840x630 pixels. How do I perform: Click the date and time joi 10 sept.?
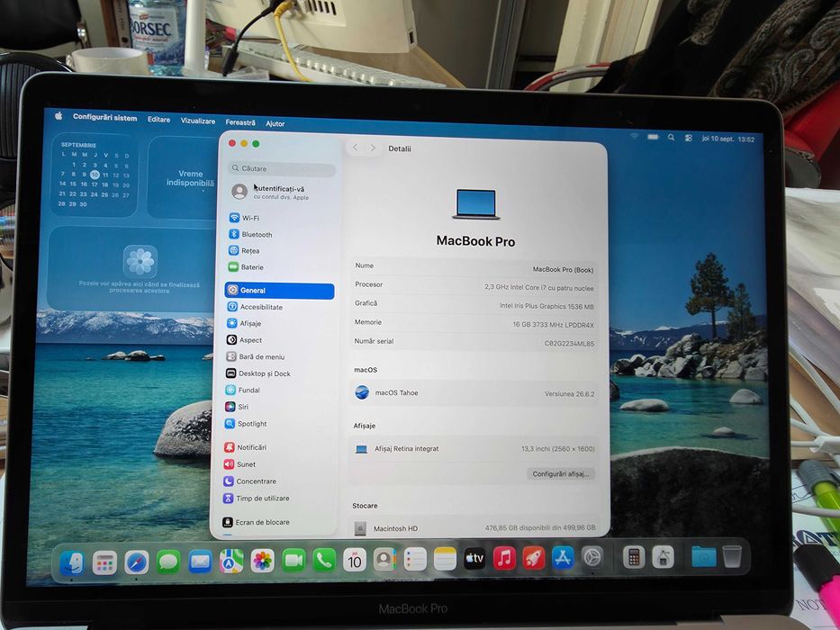point(728,139)
